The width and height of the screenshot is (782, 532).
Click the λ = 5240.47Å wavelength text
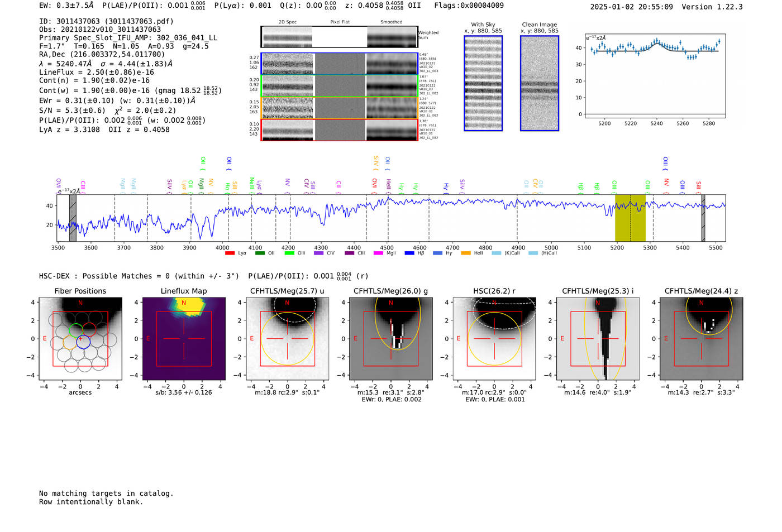point(106,64)
